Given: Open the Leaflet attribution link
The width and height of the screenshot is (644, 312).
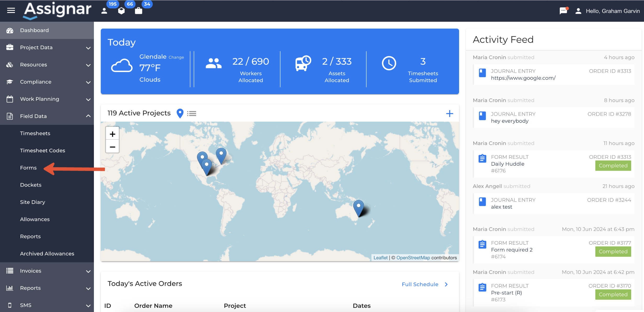Looking at the screenshot, I should click(x=380, y=258).
